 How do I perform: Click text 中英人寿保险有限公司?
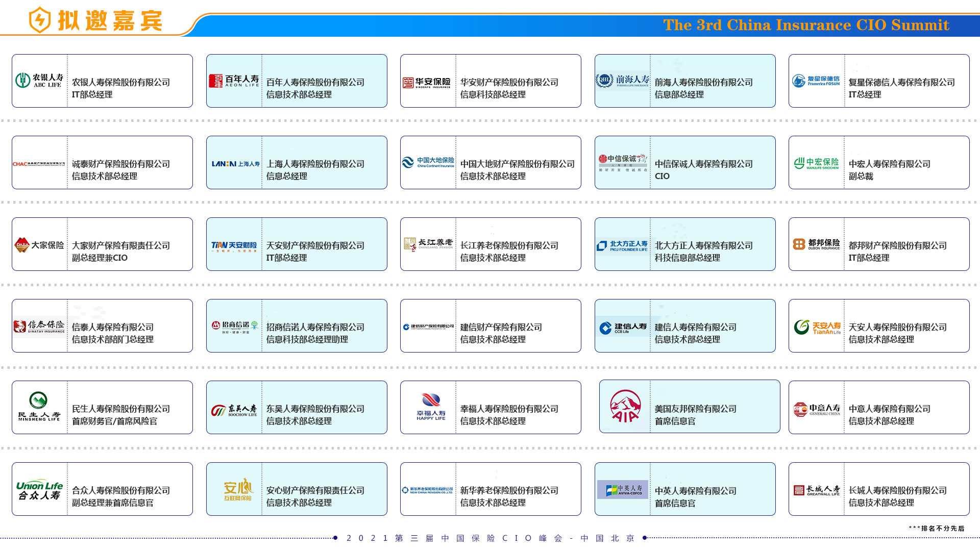tap(696, 491)
